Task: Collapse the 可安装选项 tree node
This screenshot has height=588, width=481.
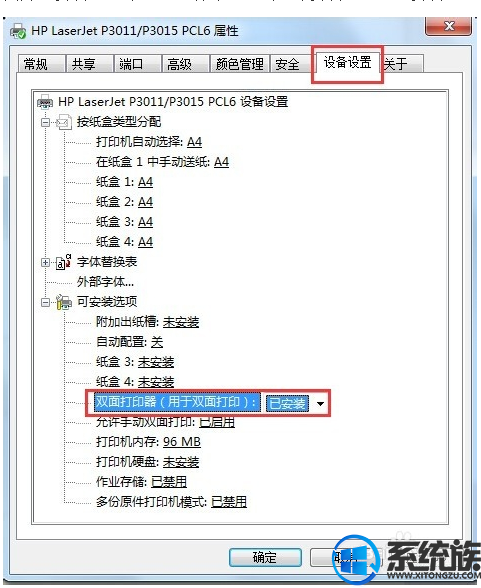Action: point(45,302)
